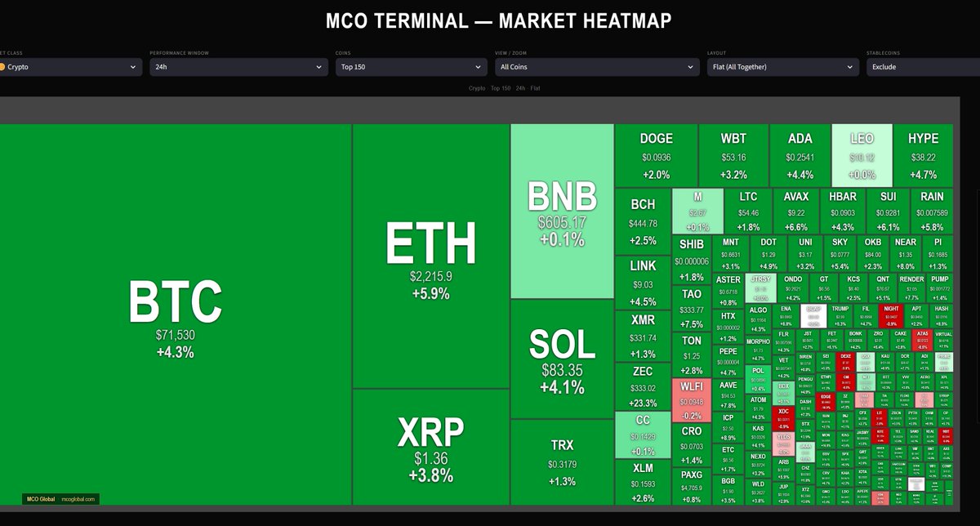
Task: Click the orange Crypto coin icon
Action: pos(2,67)
